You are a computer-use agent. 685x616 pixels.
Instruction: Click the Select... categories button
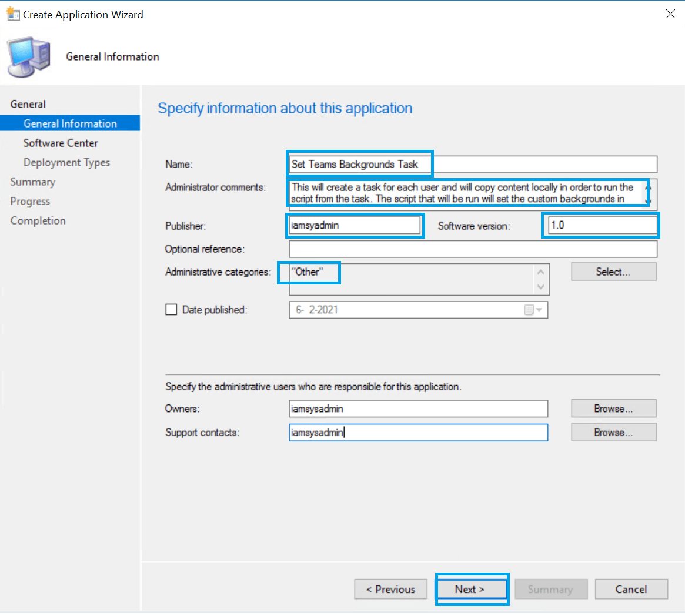[x=613, y=272]
